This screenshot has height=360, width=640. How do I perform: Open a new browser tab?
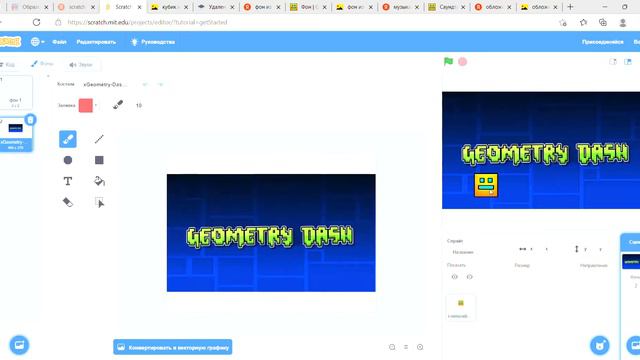click(570, 7)
